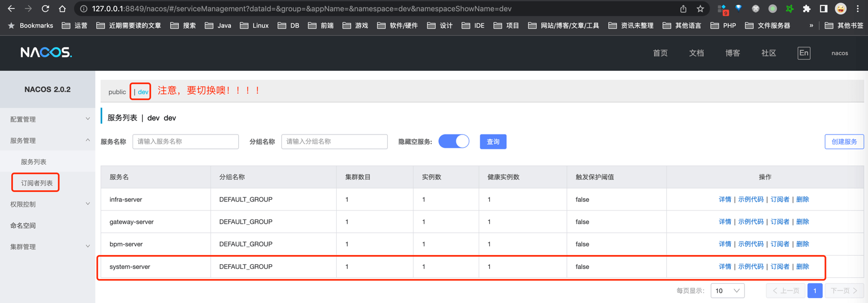This screenshot has height=303, width=868.
Task: Bookmark this page with star icon
Action: (x=700, y=9)
